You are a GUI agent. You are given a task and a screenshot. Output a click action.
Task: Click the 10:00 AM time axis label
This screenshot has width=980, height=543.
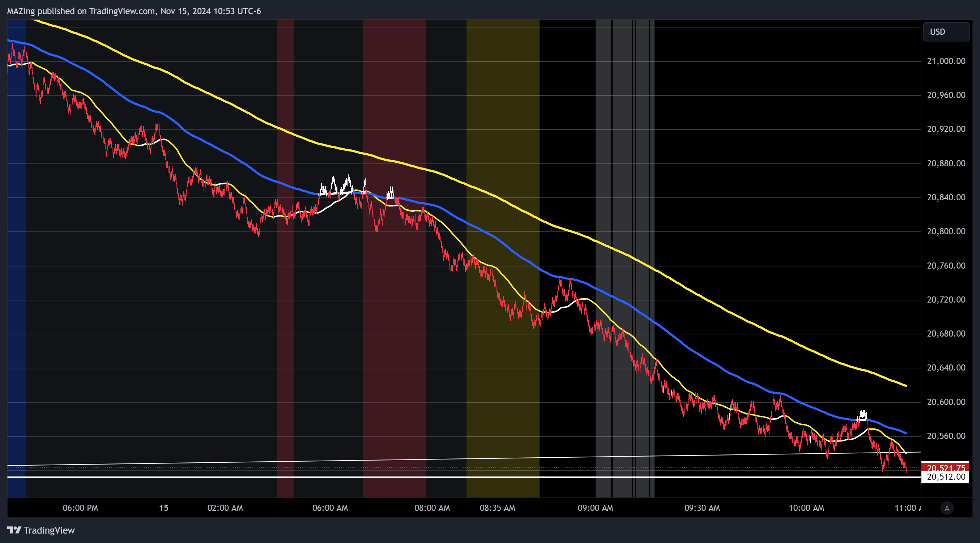pyautogui.click(x=806, y=508)
